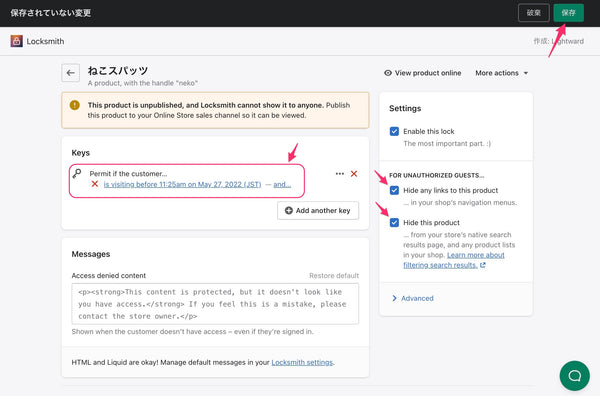The height and width of the screenshot is (396, 600).
Task: Toggle the Enable this lock checkbox
Action: click(394, 131)
